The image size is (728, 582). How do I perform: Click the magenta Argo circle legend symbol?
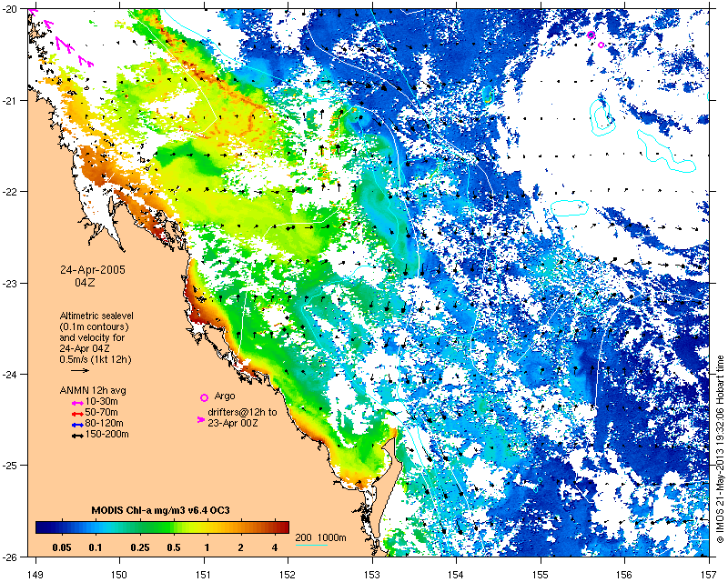(204, 397)
